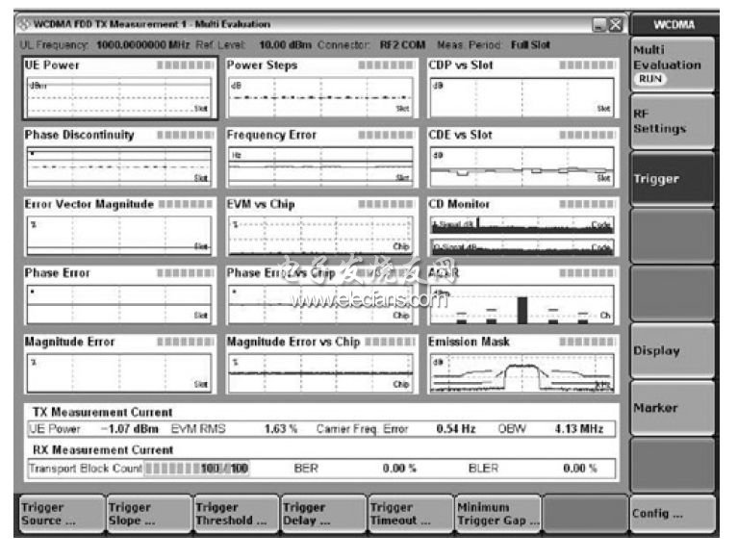
Task: Open Trigger Threshold settings
Action: [x=233, y=514]
